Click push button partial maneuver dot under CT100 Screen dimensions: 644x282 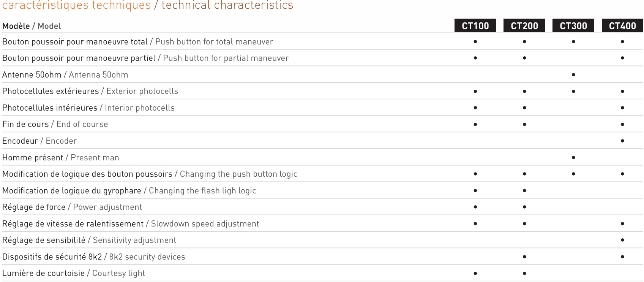click(x=475, y=58)
